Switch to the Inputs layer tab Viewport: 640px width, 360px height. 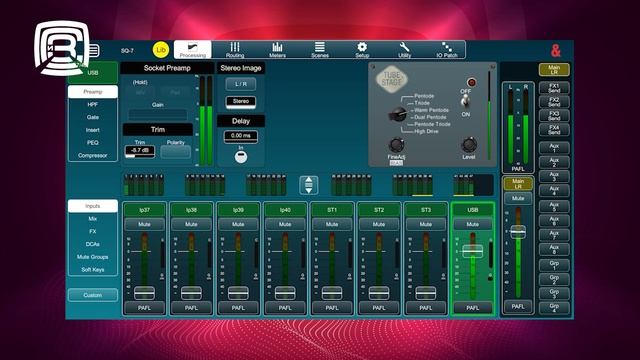click(93, 206)
